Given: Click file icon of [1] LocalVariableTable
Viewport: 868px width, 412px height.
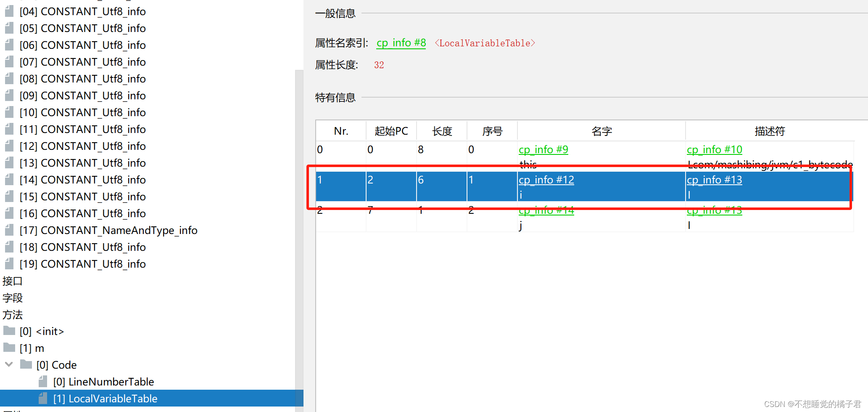Looking at the screenshot, I should coord(43,399).
